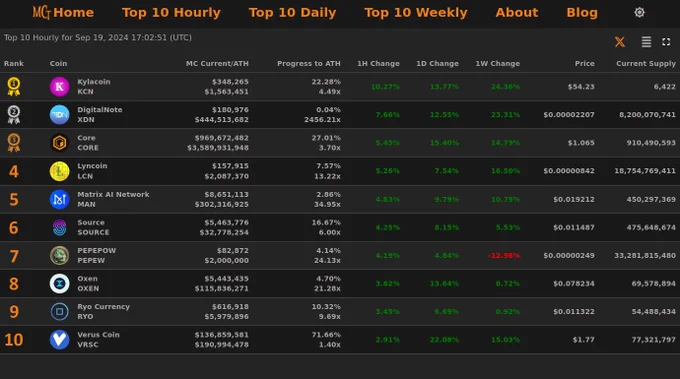Sort by Current Supply column header
Viewport: 680px width, 379px height.
tap(646, 63)
